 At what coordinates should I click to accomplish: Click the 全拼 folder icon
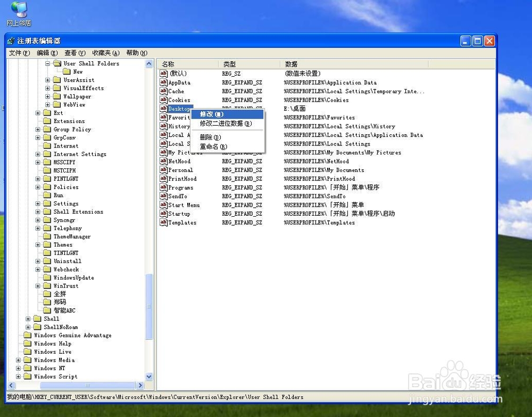pyautogui.click(x=47, y=294)
